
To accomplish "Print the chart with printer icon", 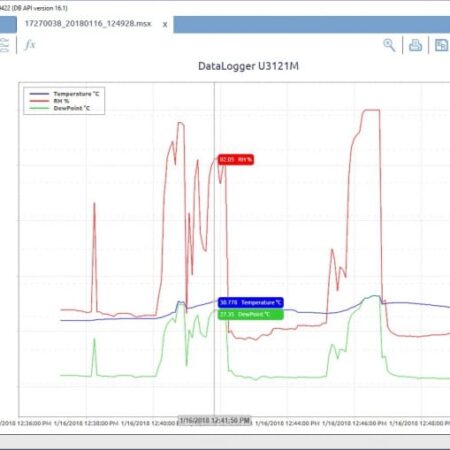I will click(x=415, y=45).
